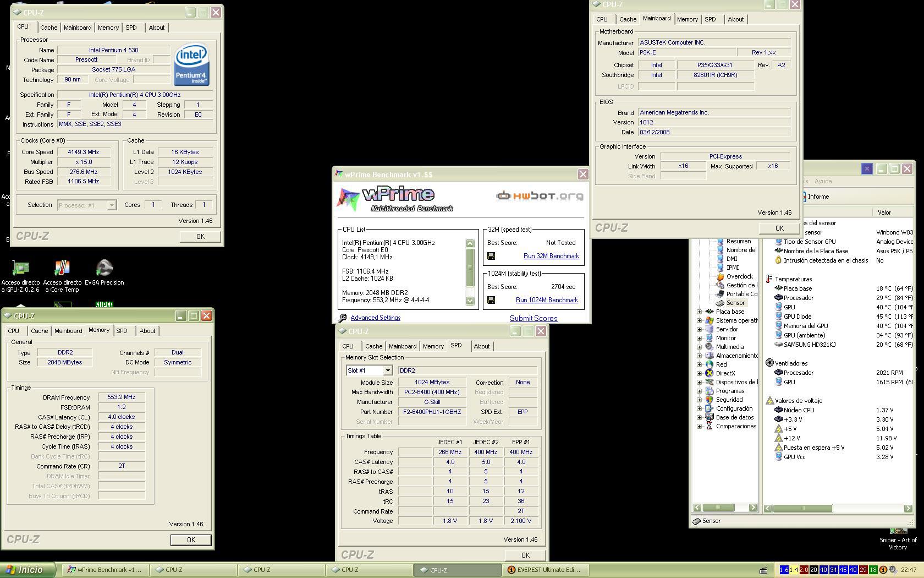Image resolution: width=924 pixels, height=578 pixels.
Task: Click OK in CPU-Z motherboard window
Action: pyautogui.click(x=779, y=228)
